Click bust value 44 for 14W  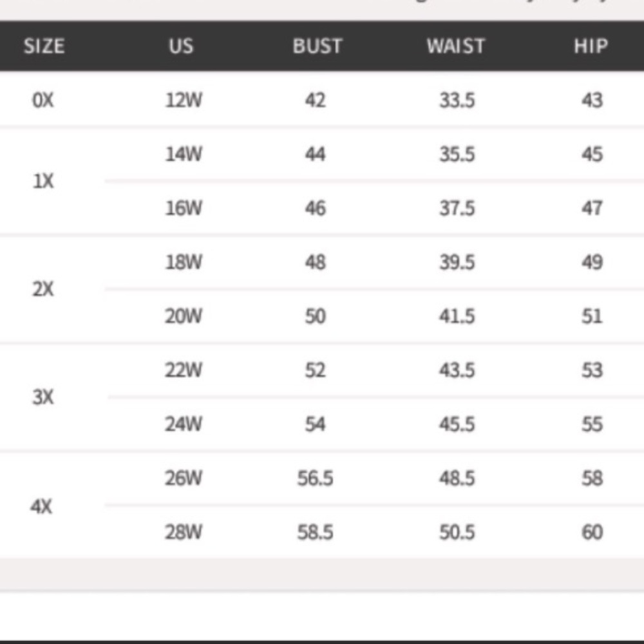tap(316, 155)
